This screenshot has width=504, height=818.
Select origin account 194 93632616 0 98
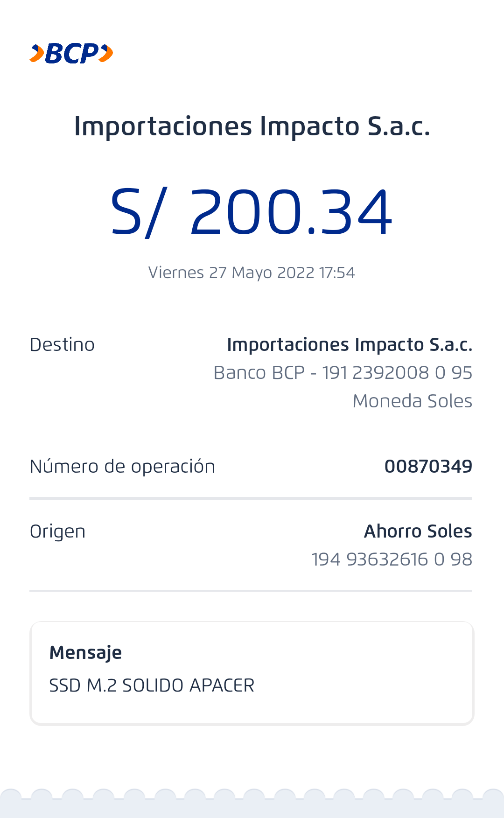click(392, 559)
